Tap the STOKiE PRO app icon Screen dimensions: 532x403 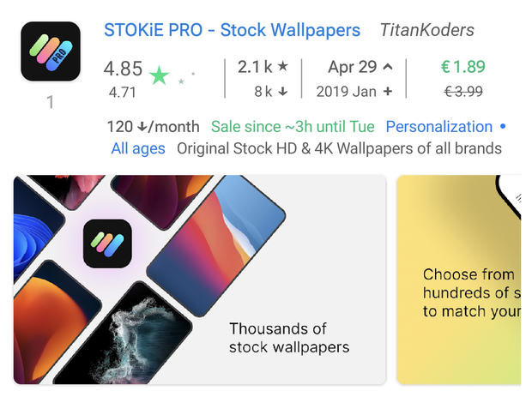(51, 51)
